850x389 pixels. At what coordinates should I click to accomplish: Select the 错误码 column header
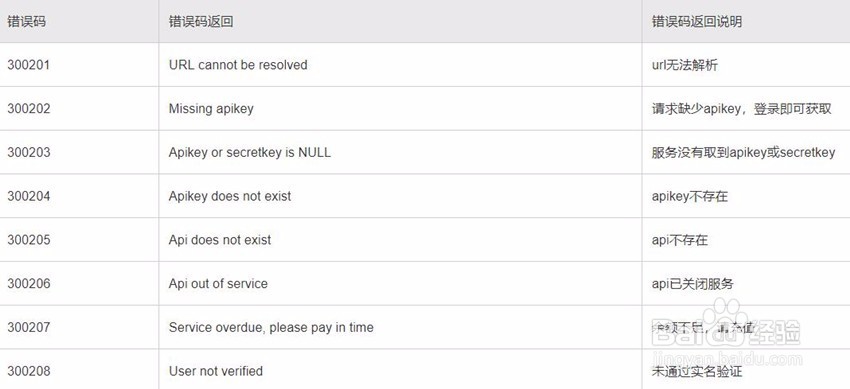26,21
